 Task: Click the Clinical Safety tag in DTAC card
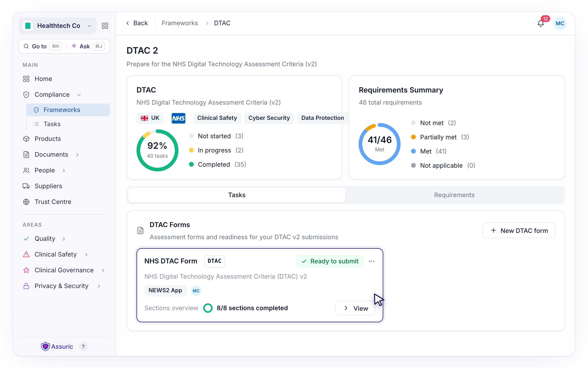pos(217,118)
